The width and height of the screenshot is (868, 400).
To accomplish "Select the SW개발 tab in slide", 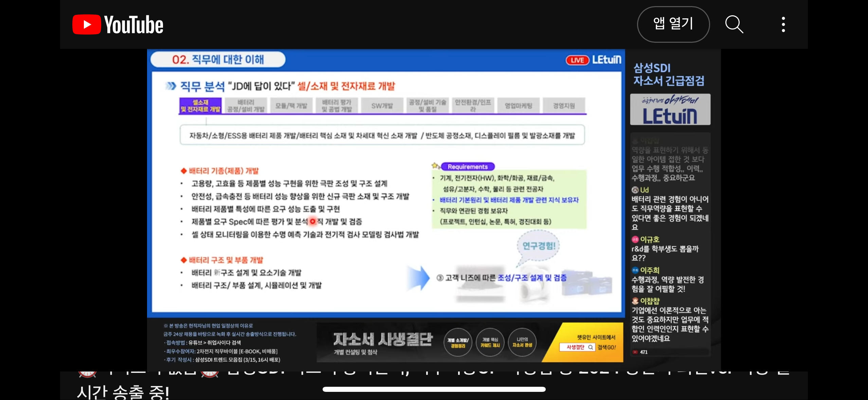I will pyautogui.click(x=382, y=106).
